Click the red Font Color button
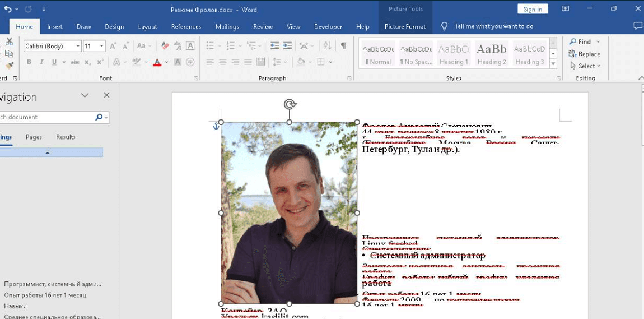 coord(157,62)
